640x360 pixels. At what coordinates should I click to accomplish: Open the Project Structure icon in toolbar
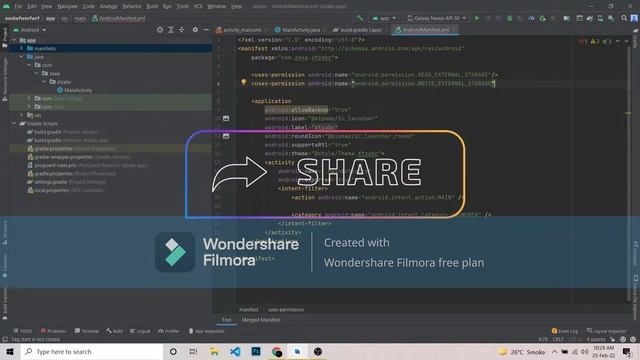tap(567, 18)
